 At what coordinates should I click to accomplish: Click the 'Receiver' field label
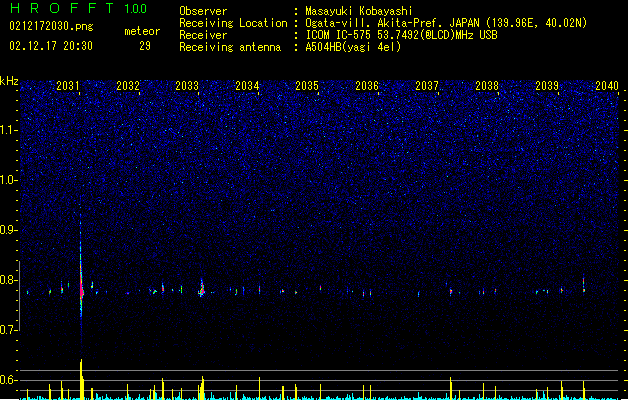(203, 35)
